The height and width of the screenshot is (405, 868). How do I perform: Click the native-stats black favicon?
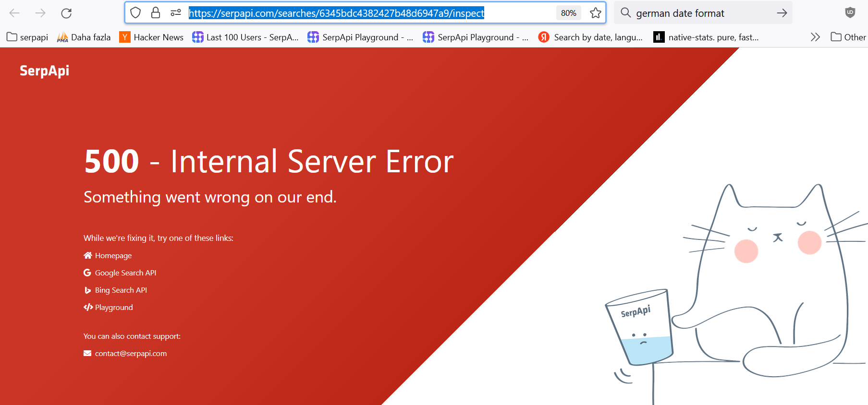click(659, 37)
